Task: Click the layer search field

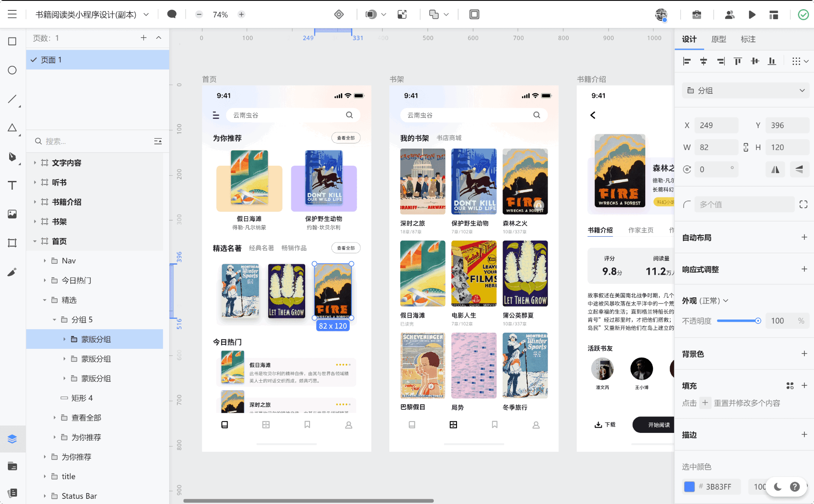Action: pyautogui.click(x=92, y=141)
